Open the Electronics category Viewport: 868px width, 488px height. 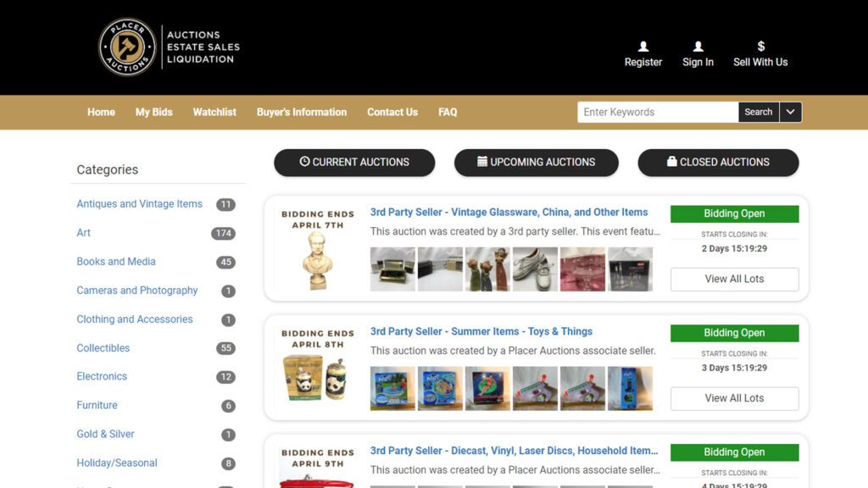pos(102,376)
